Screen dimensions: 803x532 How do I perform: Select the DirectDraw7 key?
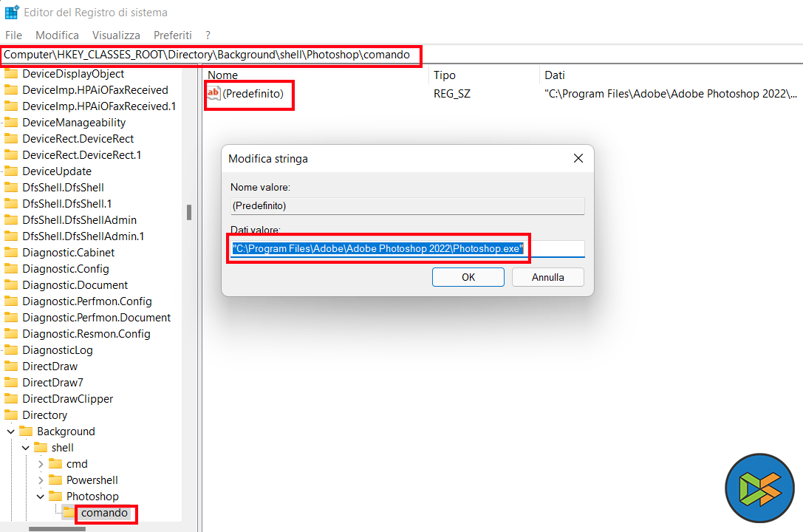coord(52,383)
